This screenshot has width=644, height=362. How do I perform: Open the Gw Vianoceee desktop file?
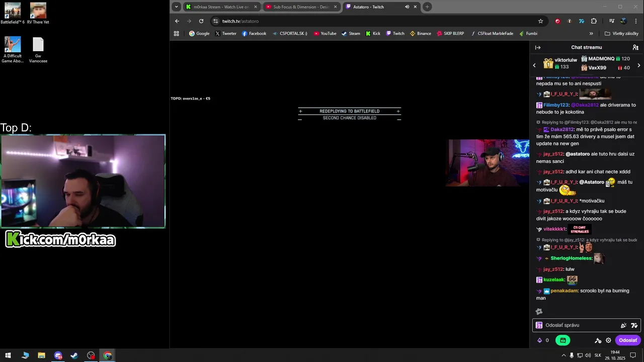38,50
